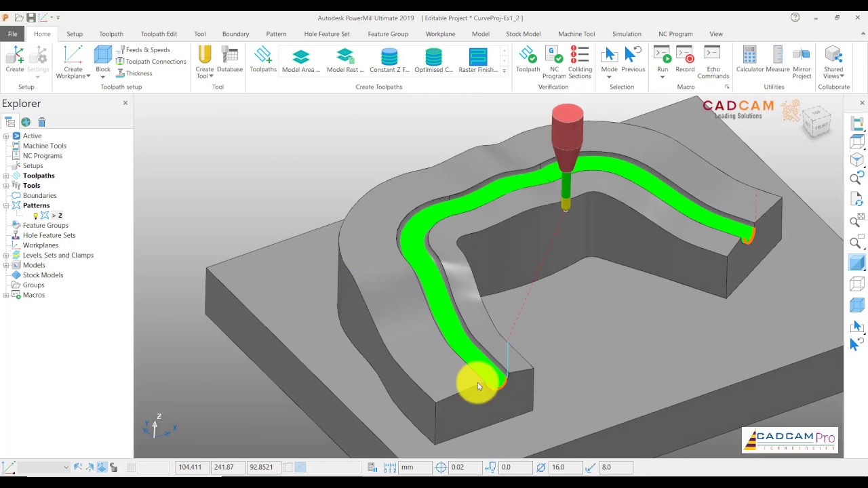Click the view cube in the viewport
Screen dimensions: 868x488
click(x=816, y=123)
